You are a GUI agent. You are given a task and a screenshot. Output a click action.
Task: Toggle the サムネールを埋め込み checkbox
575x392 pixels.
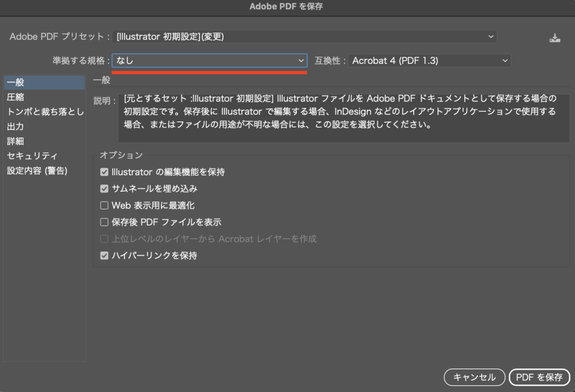[104, 189]
